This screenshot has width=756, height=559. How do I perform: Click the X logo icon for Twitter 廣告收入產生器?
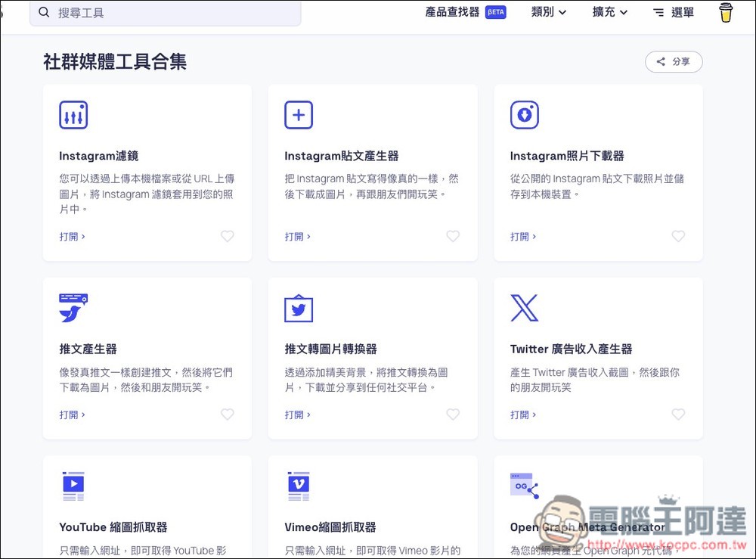click(x=524, y=308)
